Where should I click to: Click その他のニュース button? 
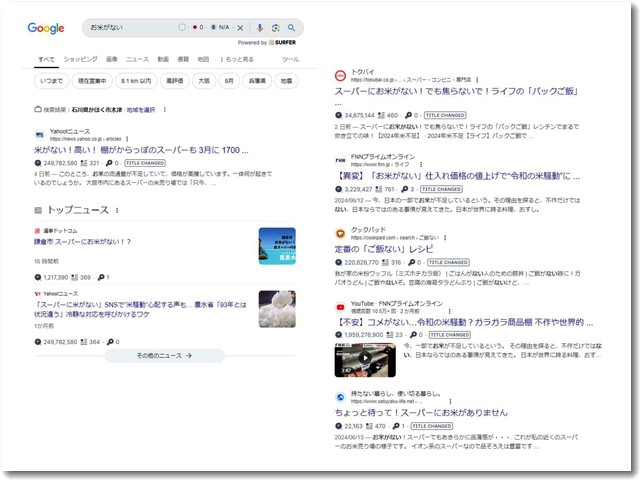[164, 356]
